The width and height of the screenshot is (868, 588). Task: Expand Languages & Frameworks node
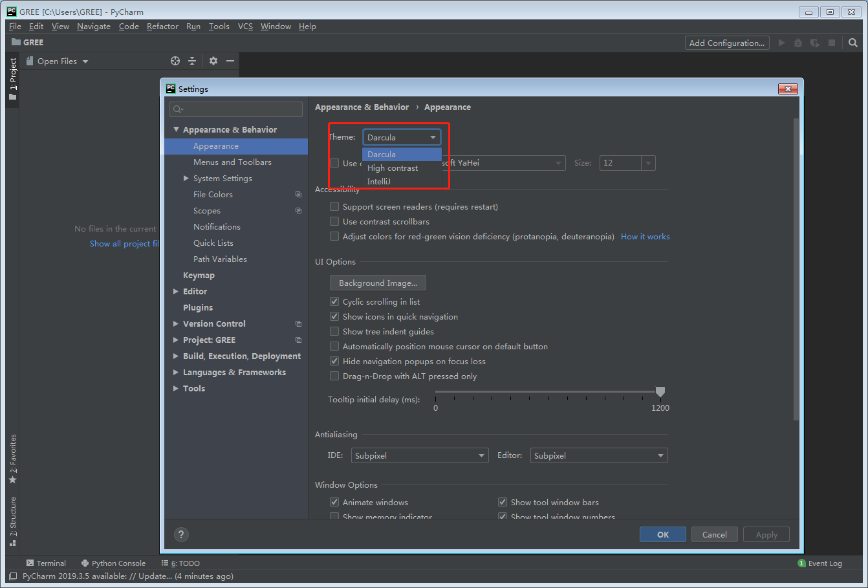[x=176, y=372]
